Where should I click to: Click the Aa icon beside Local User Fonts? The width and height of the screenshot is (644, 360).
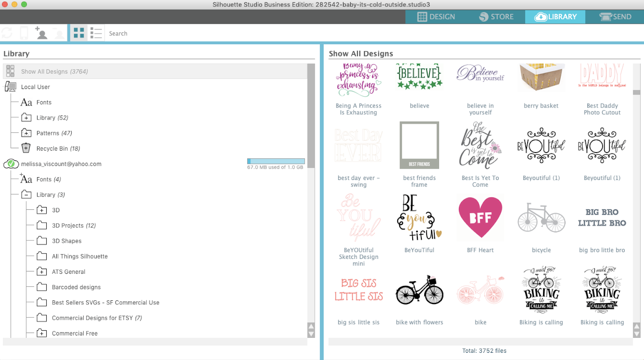point(26,102)
